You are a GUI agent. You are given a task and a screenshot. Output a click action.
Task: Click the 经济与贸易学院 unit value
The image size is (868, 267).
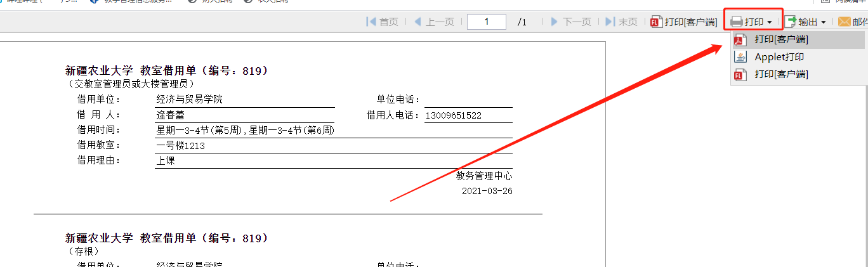190,100
